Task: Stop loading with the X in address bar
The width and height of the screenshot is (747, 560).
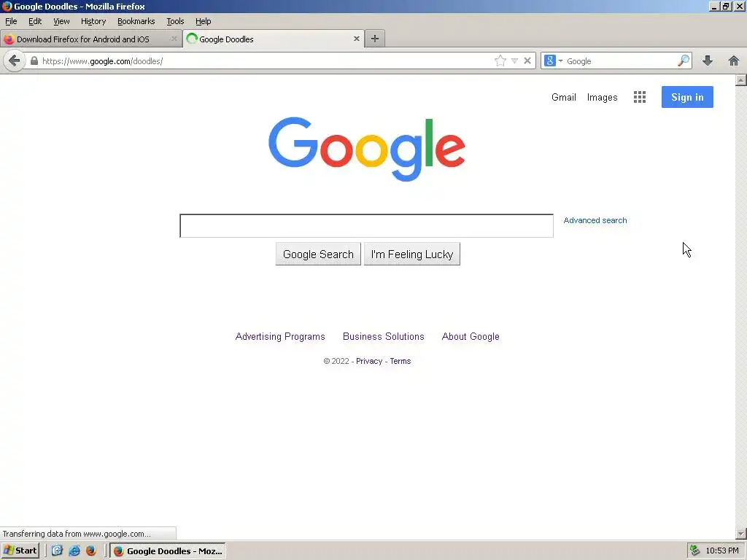Action: coord(527,61)
